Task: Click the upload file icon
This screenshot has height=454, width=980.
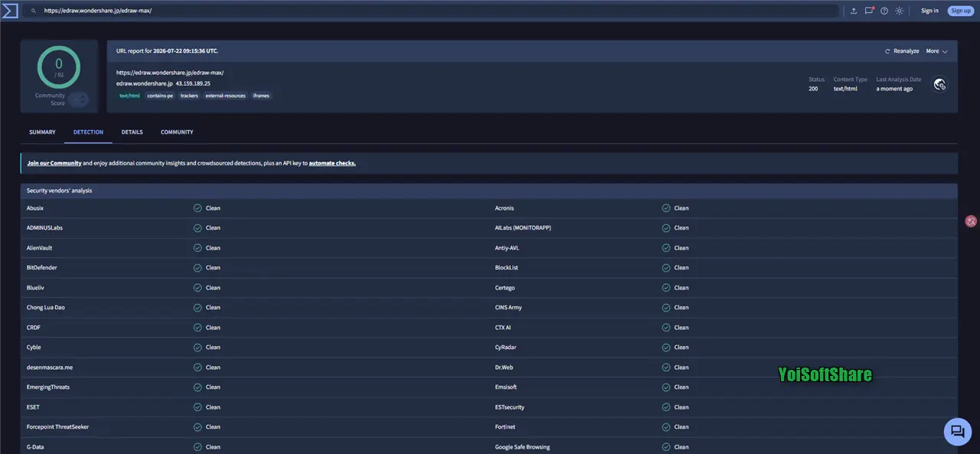Action: point(854,11)
